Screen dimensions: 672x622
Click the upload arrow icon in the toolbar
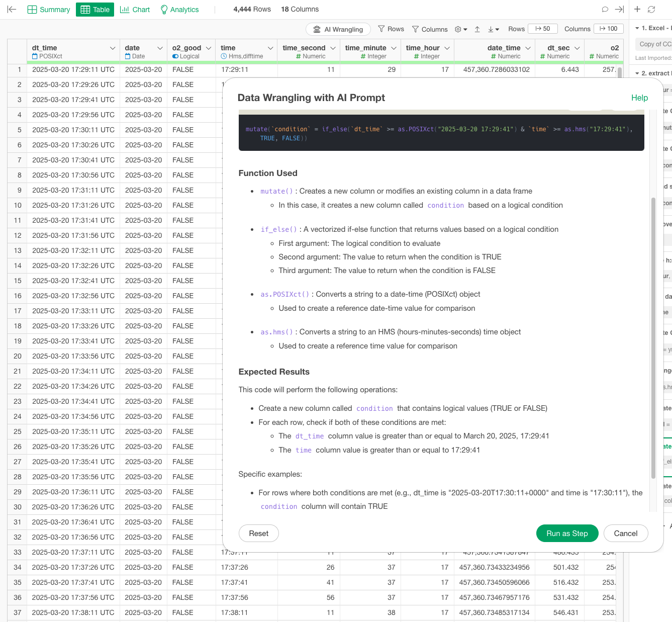pos(477,29)
